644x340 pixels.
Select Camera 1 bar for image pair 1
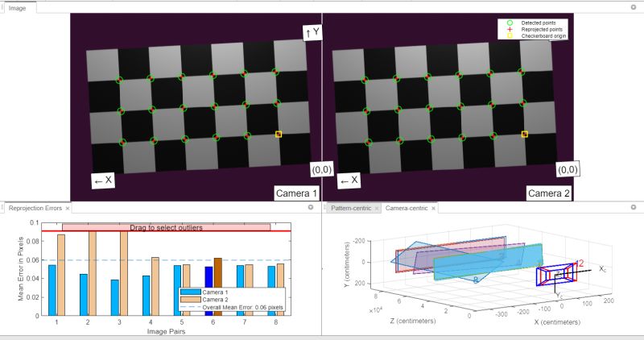point(52,290)
